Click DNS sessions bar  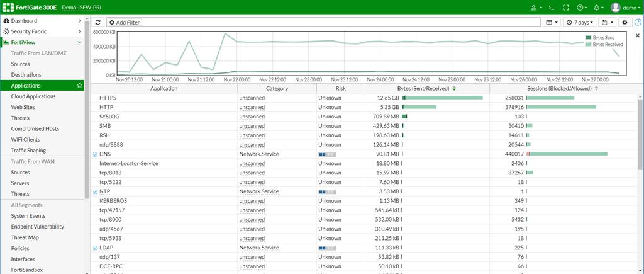coord(567,154)
